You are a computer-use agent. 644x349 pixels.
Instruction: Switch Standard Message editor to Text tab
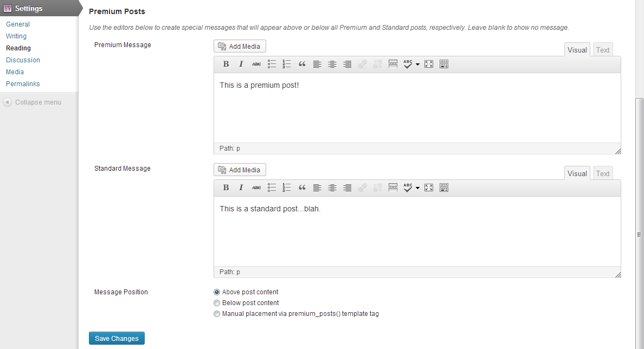click(602, 173)
